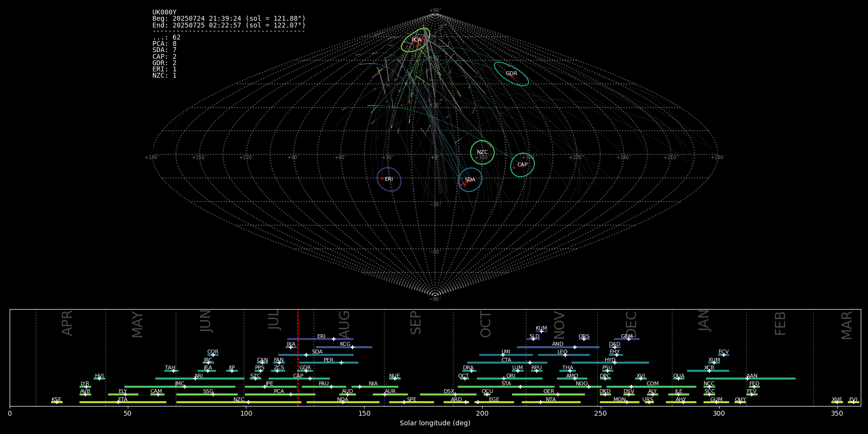
Task: Click the 'Solar longitude (deg)' axis title
Action: (x=435, y=423)
